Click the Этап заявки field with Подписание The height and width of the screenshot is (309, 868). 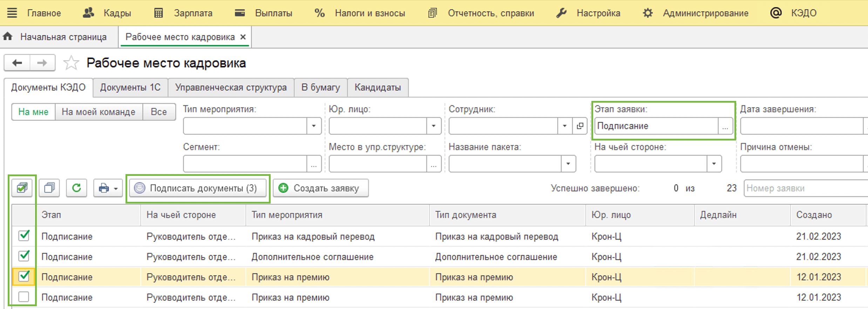[656, 126]
